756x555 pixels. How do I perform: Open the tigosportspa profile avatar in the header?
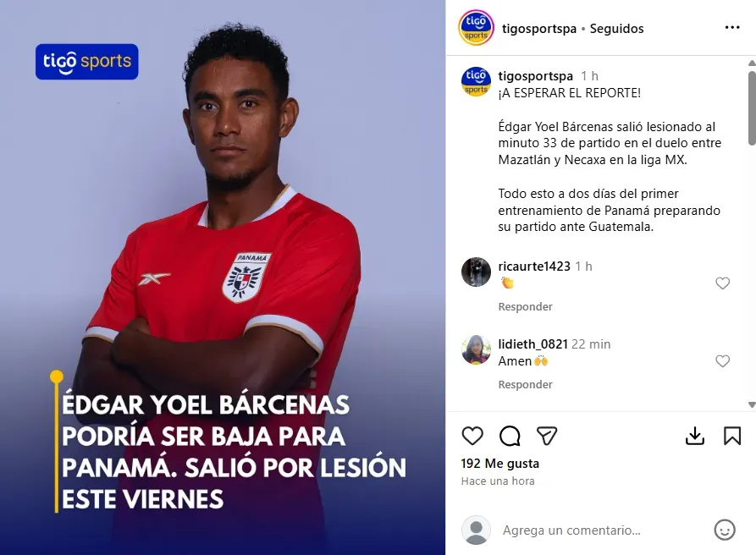476,28
